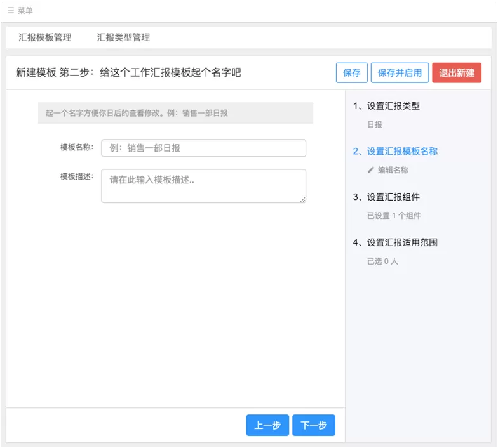Switch to the 汇报模板管理 tab
The height and width of the screenshot is (448, 498).
pyautogui.click(x=44, y=37)
